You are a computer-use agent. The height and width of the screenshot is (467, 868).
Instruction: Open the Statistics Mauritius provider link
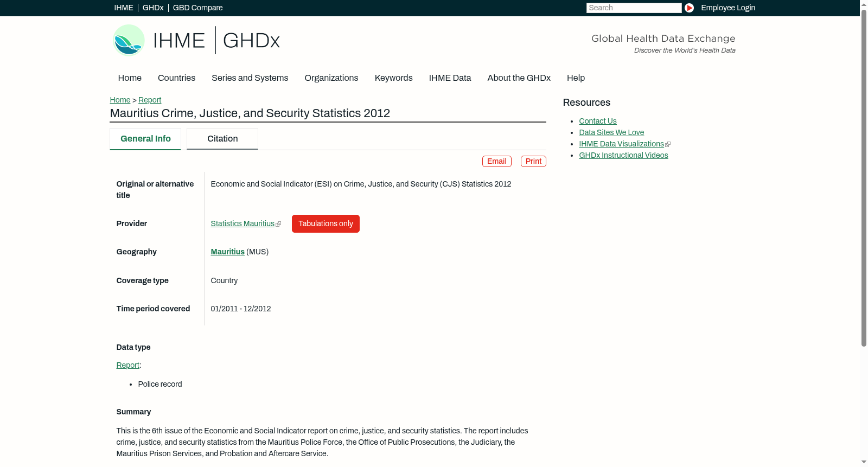tap(242, 224)
